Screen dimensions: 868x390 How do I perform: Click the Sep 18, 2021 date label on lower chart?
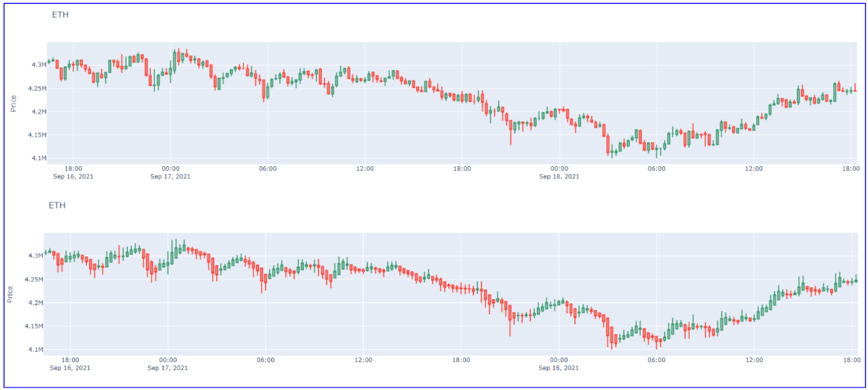click(559, 368)
